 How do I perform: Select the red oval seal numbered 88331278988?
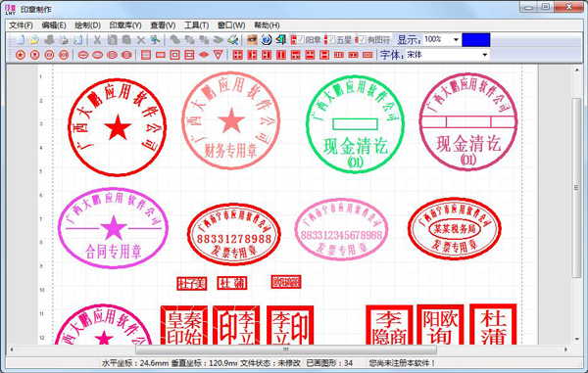(234, 234)
